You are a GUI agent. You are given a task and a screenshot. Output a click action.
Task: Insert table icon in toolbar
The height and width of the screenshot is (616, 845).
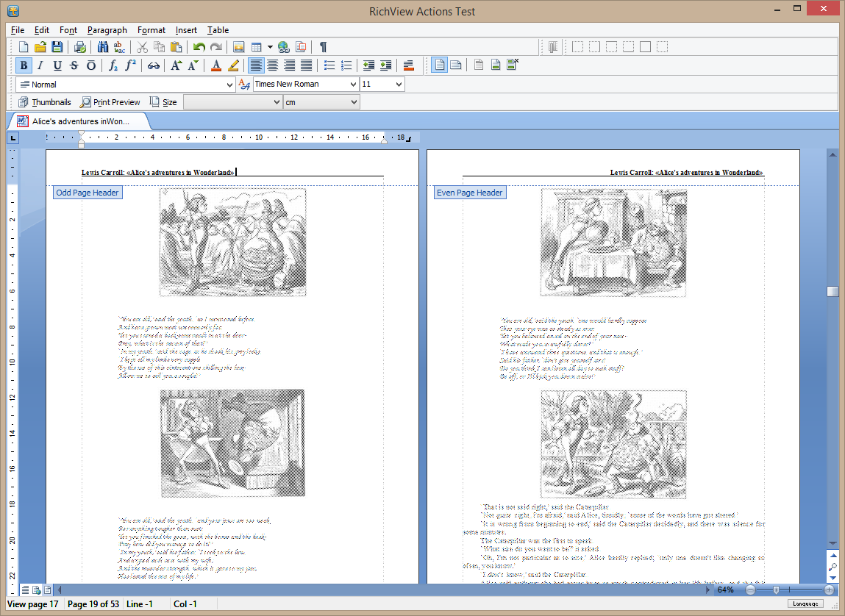tap(257, 47)
